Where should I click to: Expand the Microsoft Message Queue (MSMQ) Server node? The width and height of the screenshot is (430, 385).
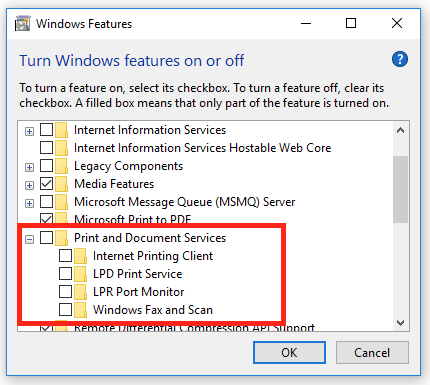(x=29, y=203)
